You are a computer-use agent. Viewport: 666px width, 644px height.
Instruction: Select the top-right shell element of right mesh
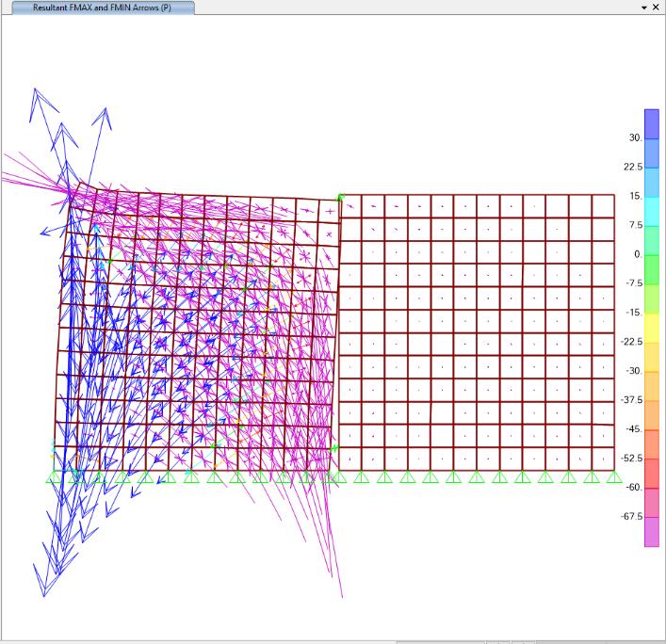point(603,206)
